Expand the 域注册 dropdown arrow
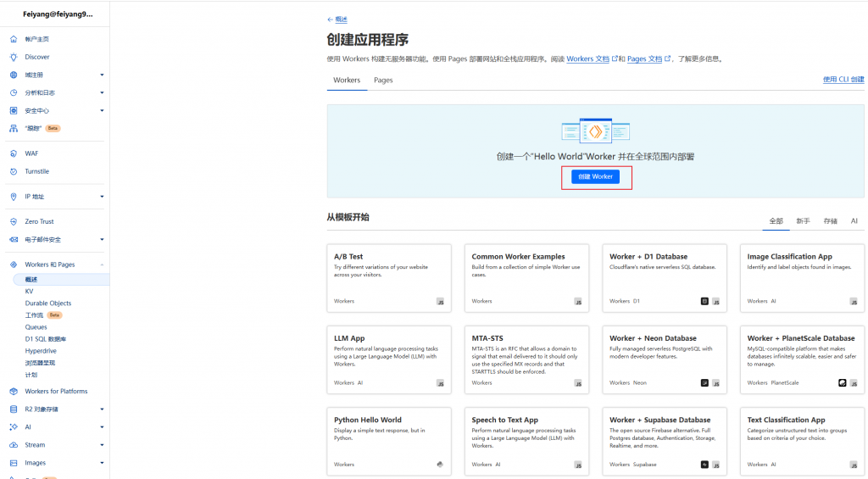The width and height of the screenshot is (868, 479). point(102,75)
